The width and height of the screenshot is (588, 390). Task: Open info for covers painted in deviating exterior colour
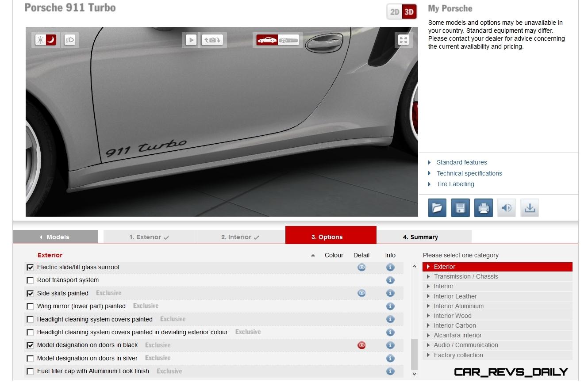(390, 332)
